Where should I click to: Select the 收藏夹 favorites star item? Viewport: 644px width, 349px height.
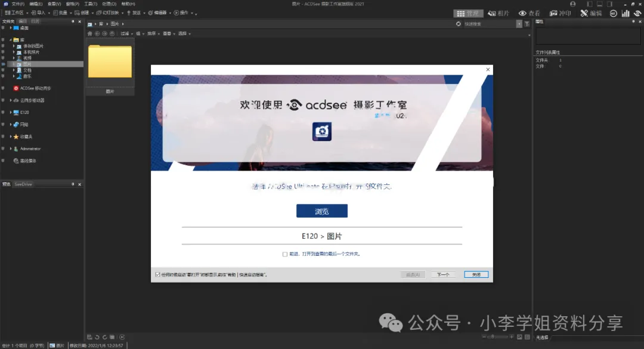23,137
